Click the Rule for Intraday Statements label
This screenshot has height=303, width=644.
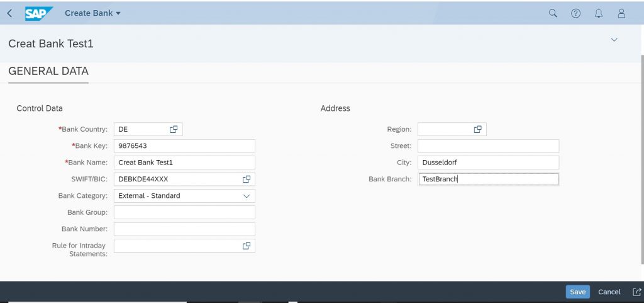[x=80, y=249]
